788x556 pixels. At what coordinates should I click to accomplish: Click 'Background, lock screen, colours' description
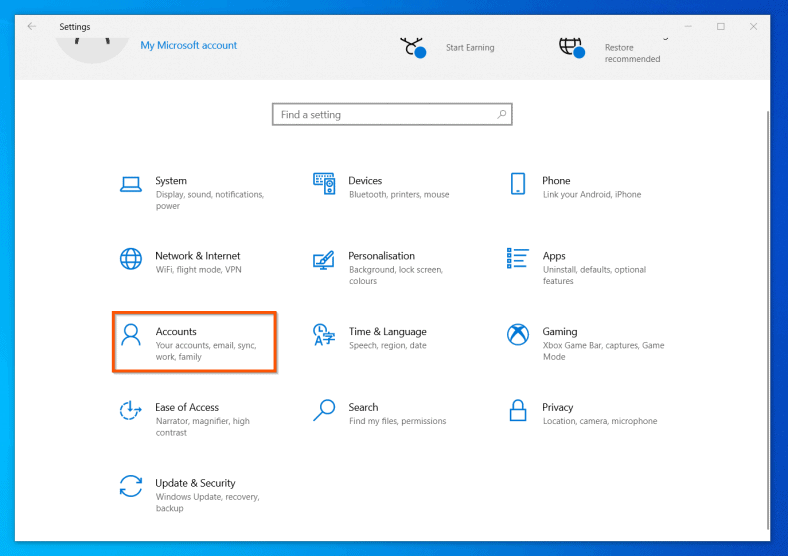click(x=396, y=275)
